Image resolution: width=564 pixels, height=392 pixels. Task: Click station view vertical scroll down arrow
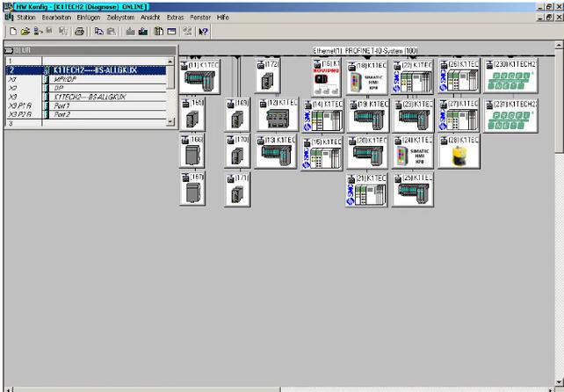[559, 382]
